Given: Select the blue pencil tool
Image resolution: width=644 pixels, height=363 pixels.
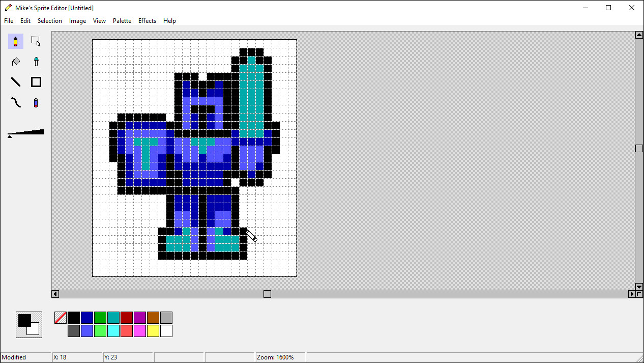Looking at the screenshot, I should (x=36, y=102).
